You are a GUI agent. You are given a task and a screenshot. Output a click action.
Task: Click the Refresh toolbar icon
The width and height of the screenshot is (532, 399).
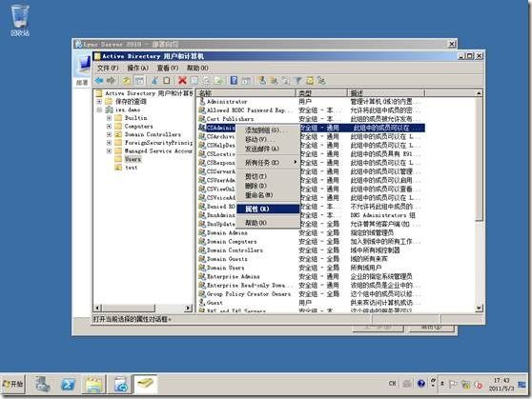pyautogui.click(x=207, y=81)
